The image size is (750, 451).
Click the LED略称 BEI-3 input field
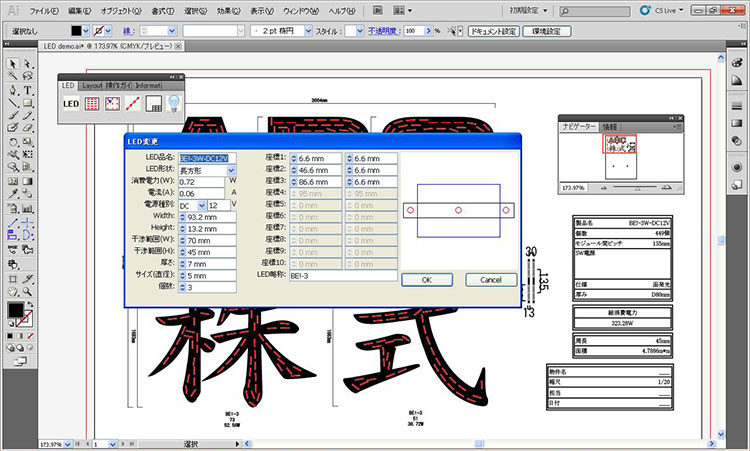[x=343, y=276]
